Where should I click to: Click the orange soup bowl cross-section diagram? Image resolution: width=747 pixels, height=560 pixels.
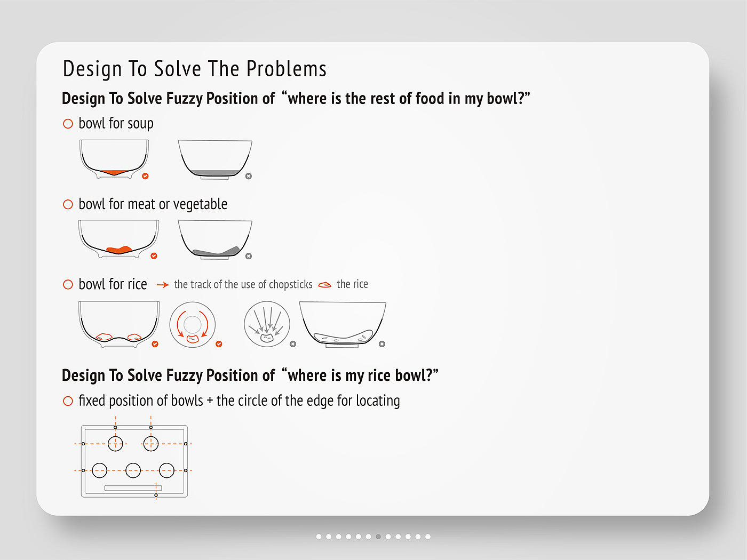coord(114,158)
